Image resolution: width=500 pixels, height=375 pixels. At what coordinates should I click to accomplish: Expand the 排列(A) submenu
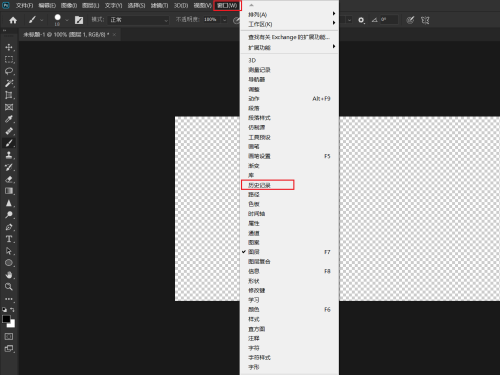289,14
